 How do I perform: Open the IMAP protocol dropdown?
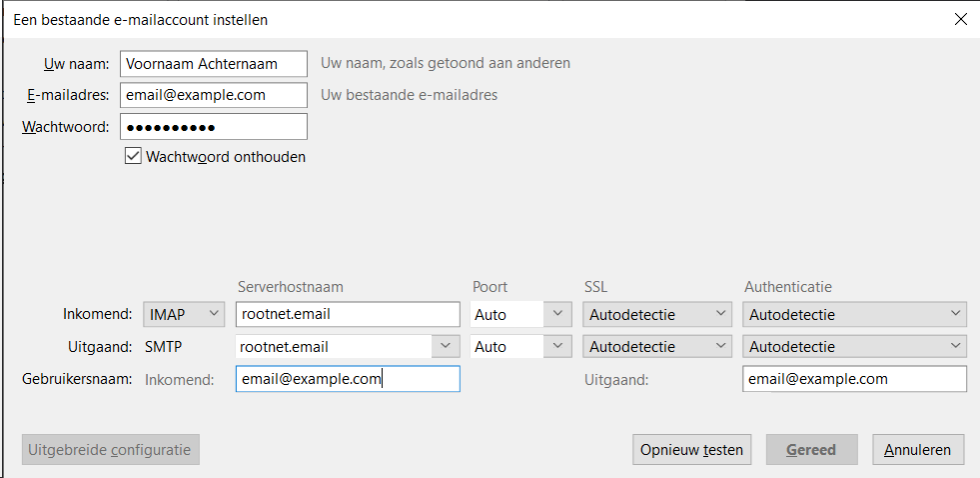pyautogui.click(x=185, y=314)
